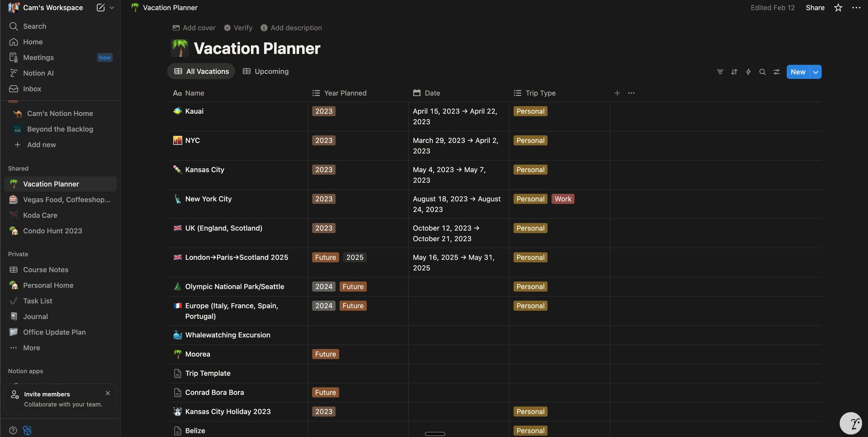Open Condo Hunt 2023 in the sidebar

(x=53, y=231)
